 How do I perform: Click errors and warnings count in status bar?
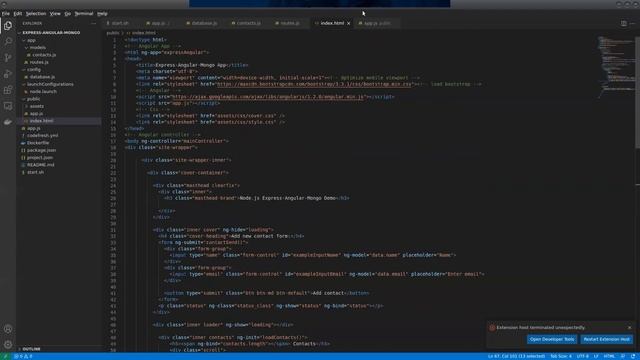pyautogui.click(x=23, y=356)
